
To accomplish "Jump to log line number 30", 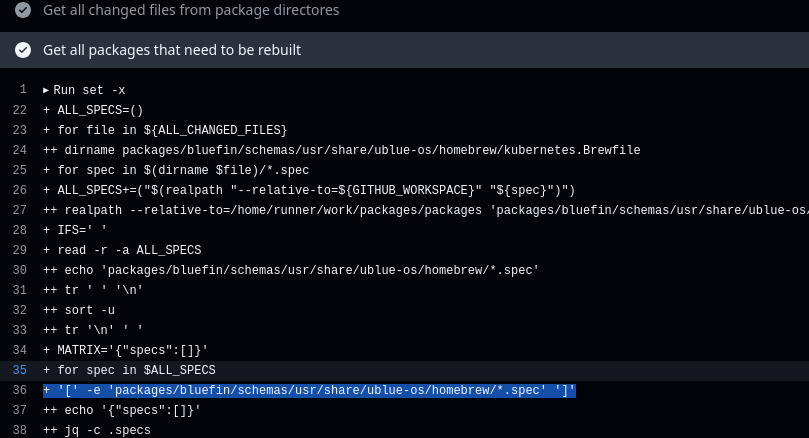I will [x=20, y=270].
